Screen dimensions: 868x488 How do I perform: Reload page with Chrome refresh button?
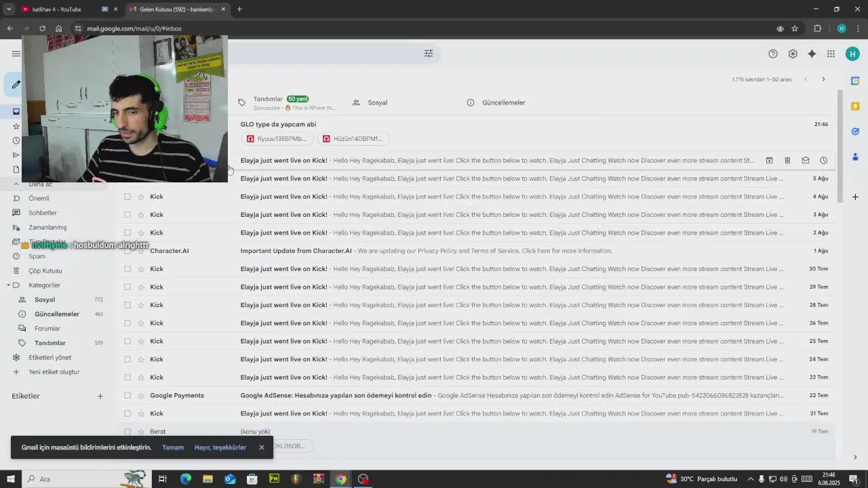click(42, 28)
